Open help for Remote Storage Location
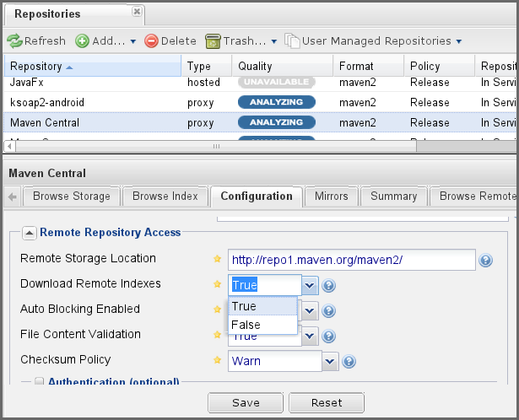The width and height of the screenshot is (519, 420). click(x=485, y=261)
